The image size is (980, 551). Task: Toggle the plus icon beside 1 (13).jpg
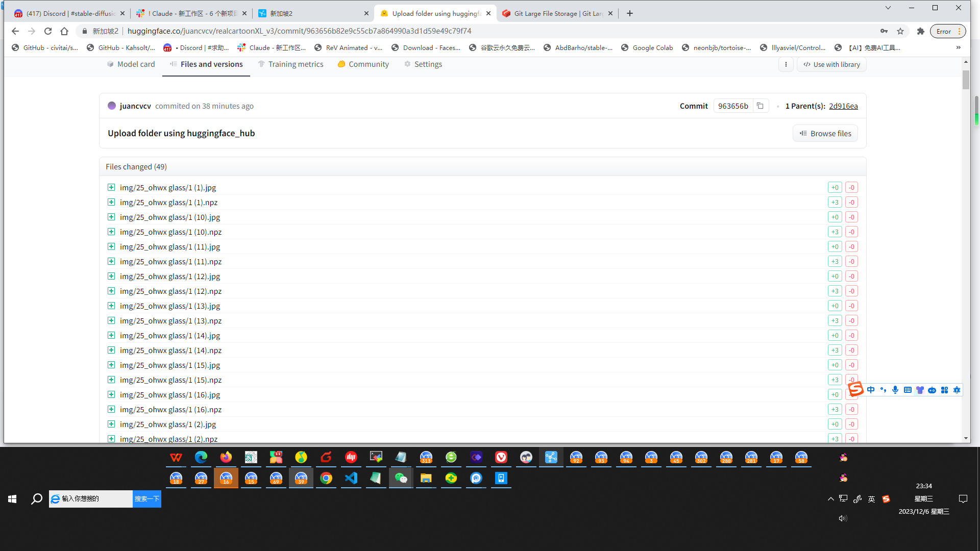(x=111, y=306)
